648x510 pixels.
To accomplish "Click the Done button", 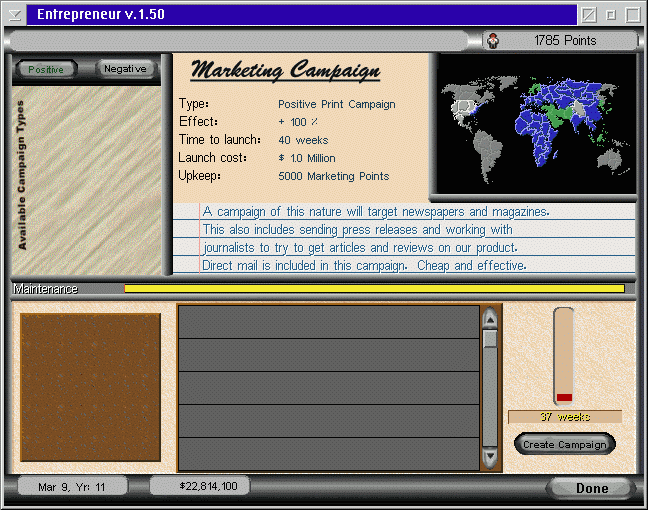I will coord(592,488).
